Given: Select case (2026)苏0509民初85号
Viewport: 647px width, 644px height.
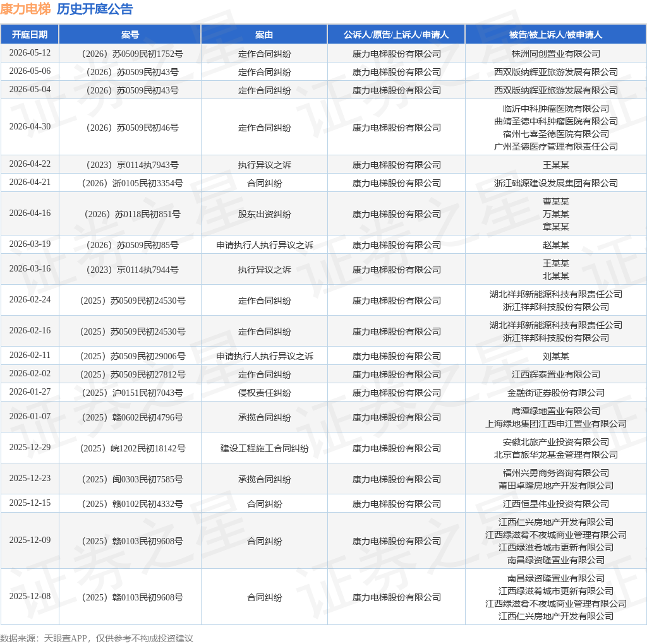Looking at the screenshot, I should pos(133,245).
